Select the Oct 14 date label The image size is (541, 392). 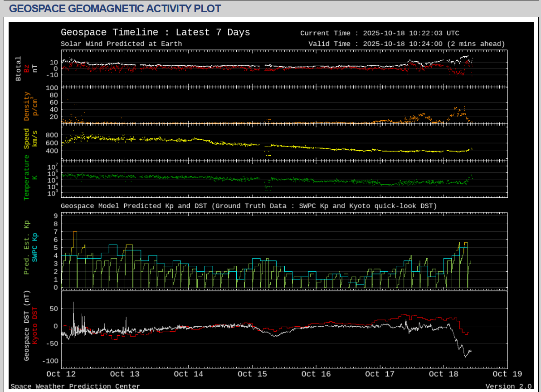pyautogui.click(x=189, y=374)
